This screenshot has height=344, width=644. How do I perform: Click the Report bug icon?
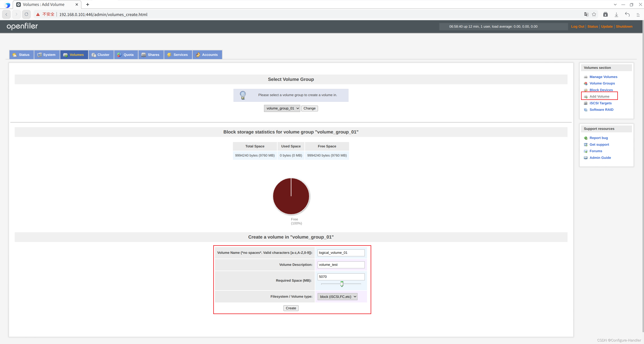click(x=585, y=138)
